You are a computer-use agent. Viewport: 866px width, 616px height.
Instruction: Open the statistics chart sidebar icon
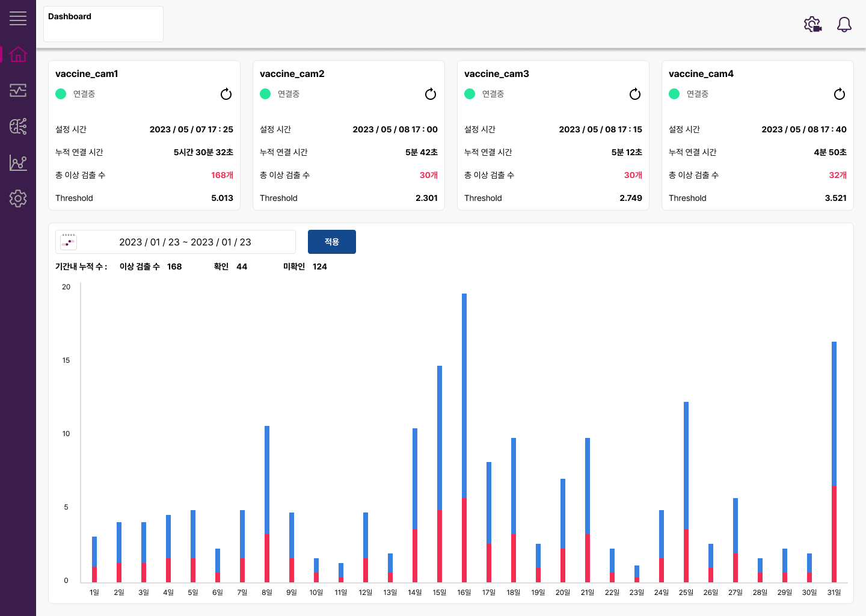(x=18, y=162)
